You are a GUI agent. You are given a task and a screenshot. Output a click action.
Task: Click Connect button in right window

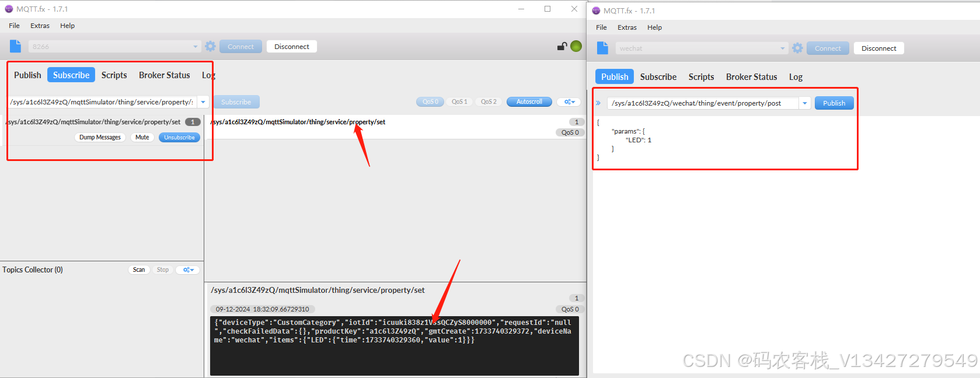828,48
